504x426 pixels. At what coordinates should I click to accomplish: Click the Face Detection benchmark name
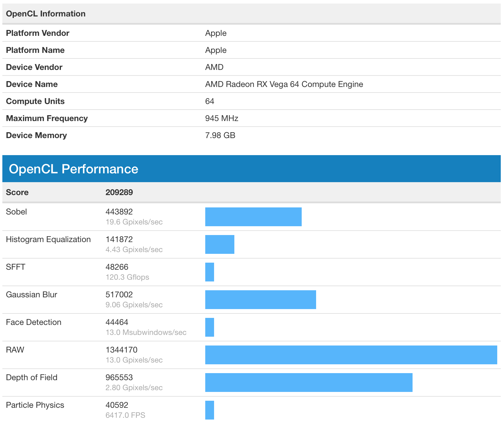(34, 322)
